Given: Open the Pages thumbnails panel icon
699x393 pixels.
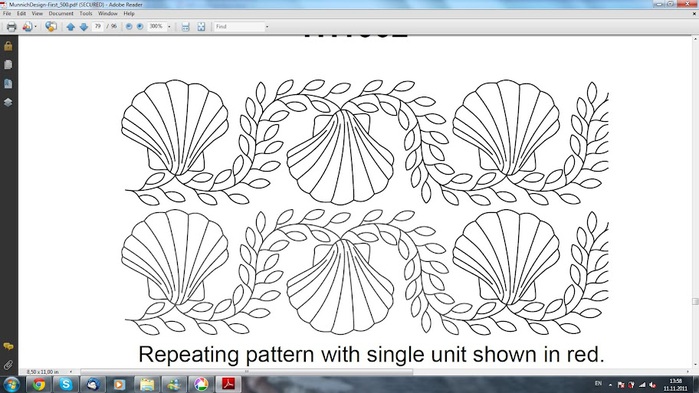Looking at the screenshot, I should click(8, 65).
